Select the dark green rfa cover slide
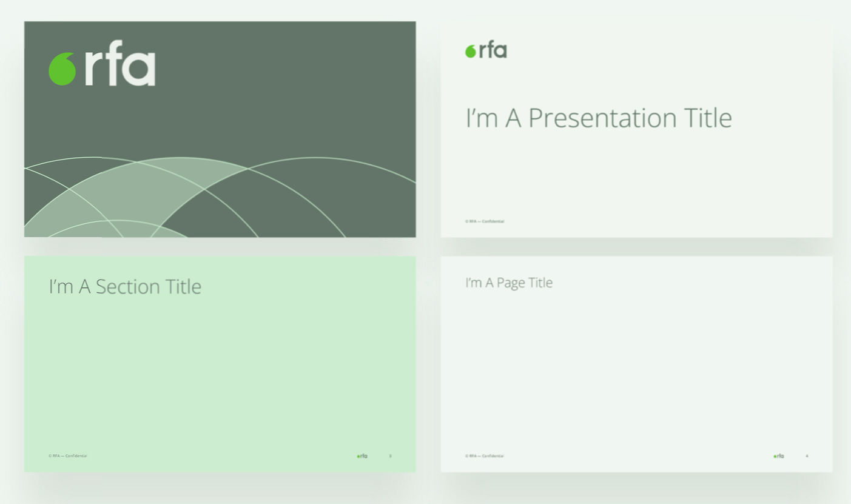Image resolution: width=851 pixels, height=504 pixels. [220, 129]
